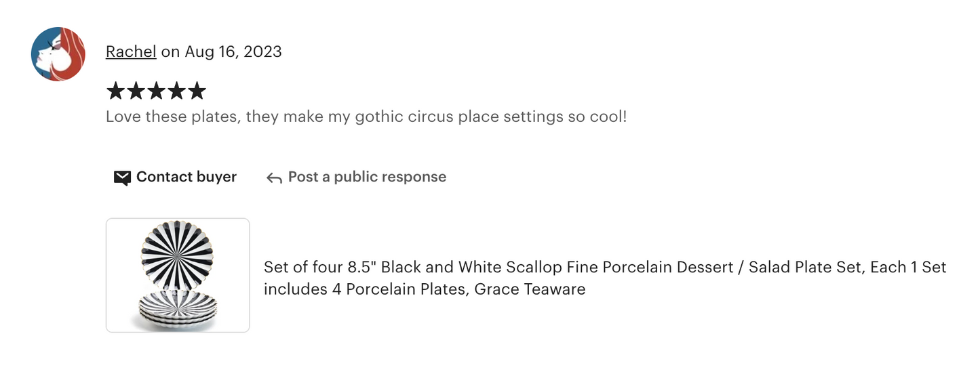
Task: Open Rachel's round profile avatar
Action: tap(58, 54)
